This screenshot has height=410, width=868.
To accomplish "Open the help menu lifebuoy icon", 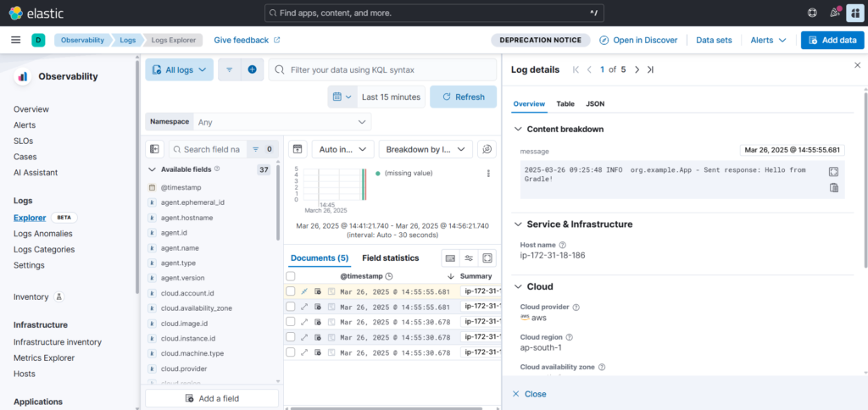I will click(x=812, y=13).
